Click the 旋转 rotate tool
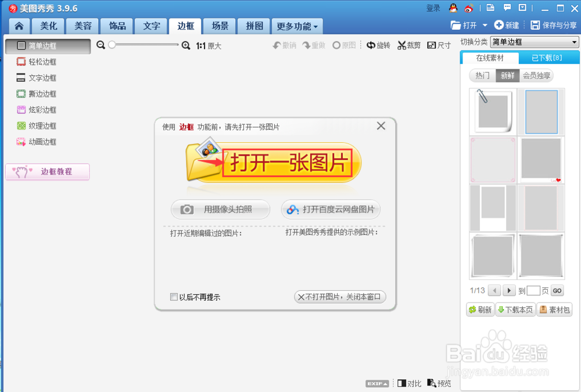 [378, 45]
